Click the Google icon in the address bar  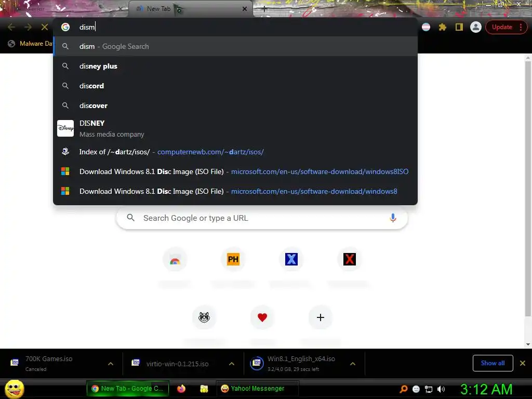pyautogui.click(x=65, y=27)
